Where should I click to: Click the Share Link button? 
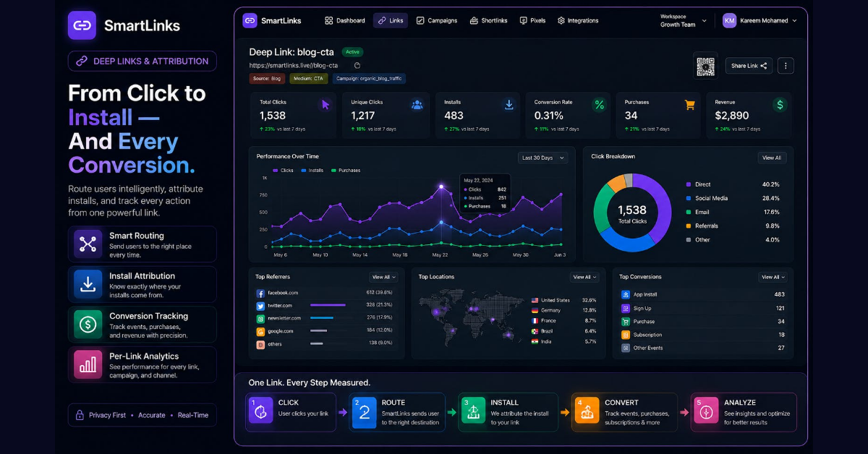point(749,66)
